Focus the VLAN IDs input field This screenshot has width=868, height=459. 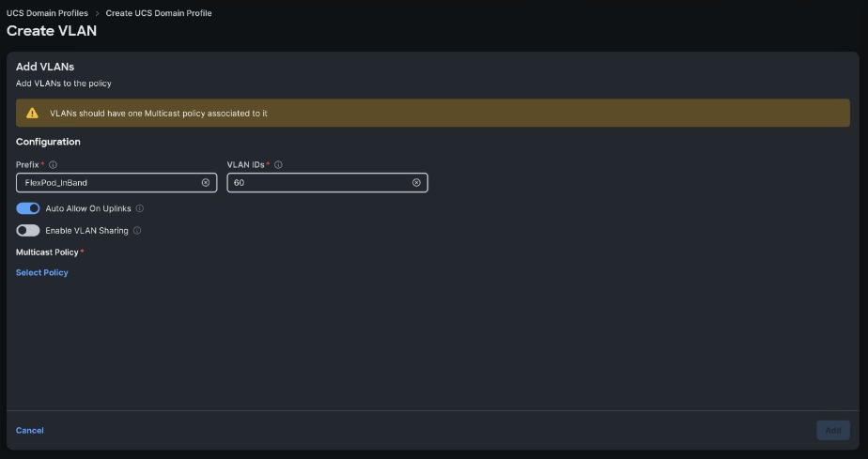click(327, 182)
